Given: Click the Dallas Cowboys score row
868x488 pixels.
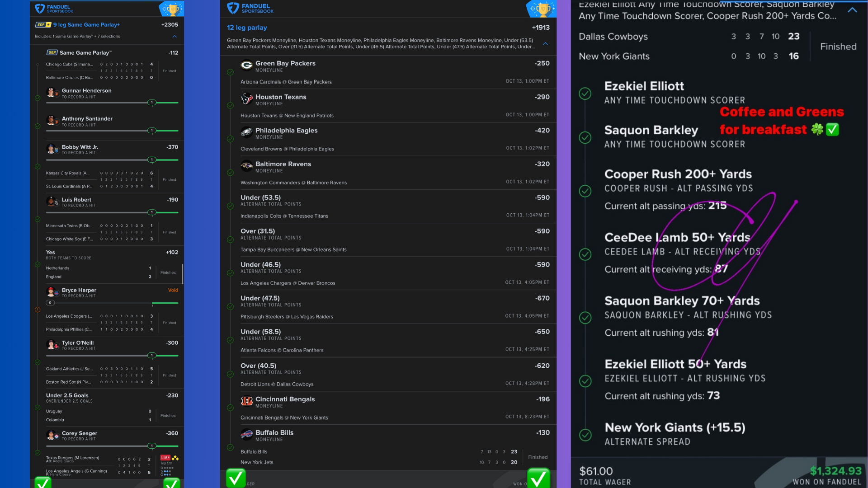Looking at the screenshot, I should pyautogui.click(x=689, y=37).
